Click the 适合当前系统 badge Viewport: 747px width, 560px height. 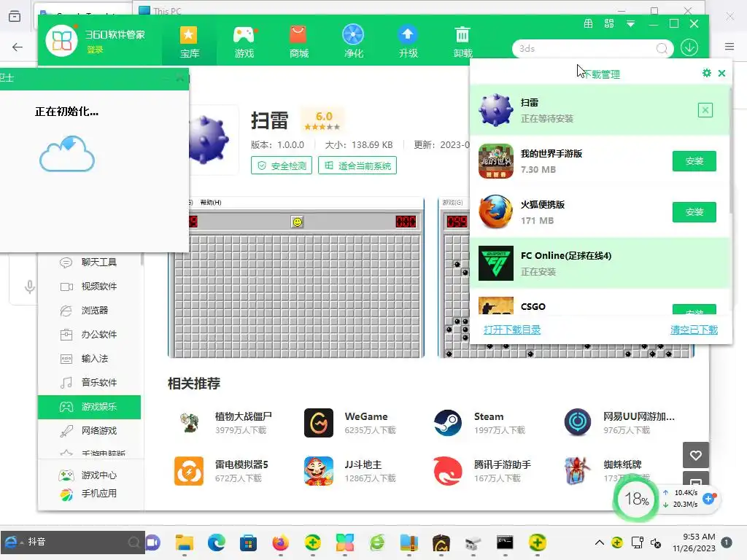pos(357,166)
